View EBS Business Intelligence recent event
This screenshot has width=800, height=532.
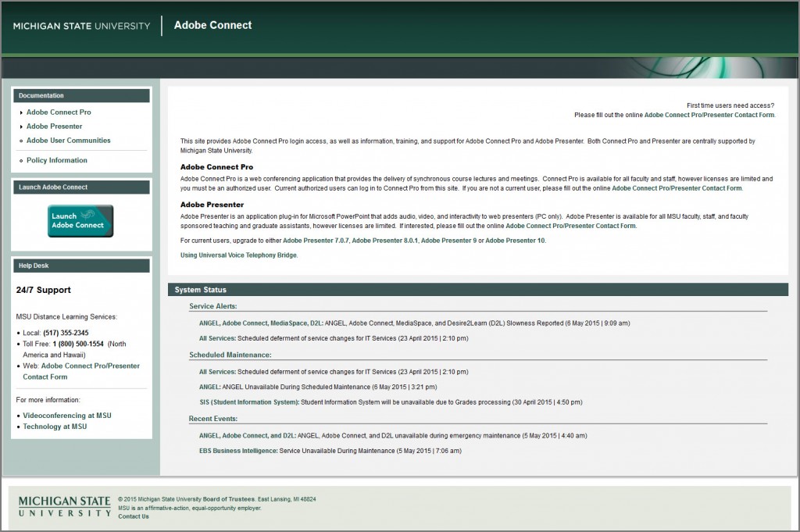tap(237, 451)
